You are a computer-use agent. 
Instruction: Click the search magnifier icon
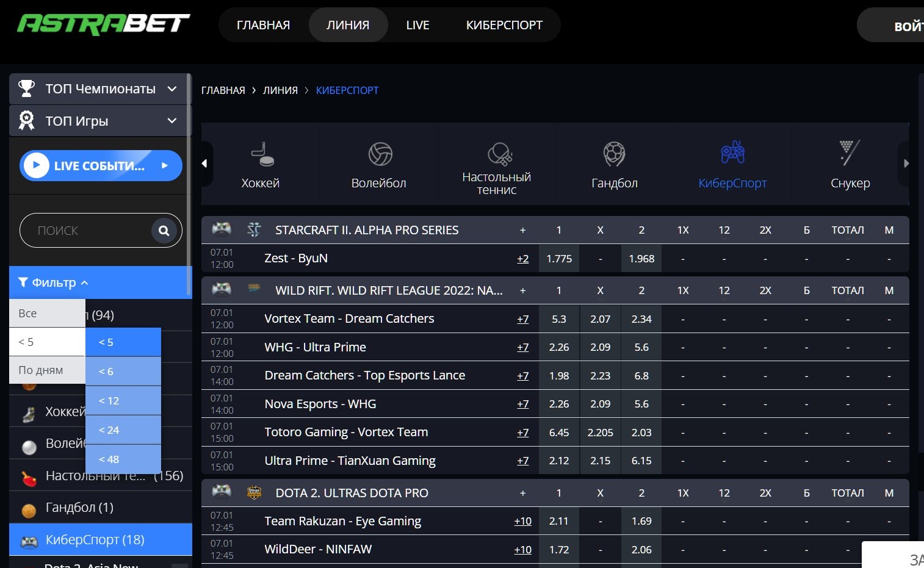tap(164, 231)
